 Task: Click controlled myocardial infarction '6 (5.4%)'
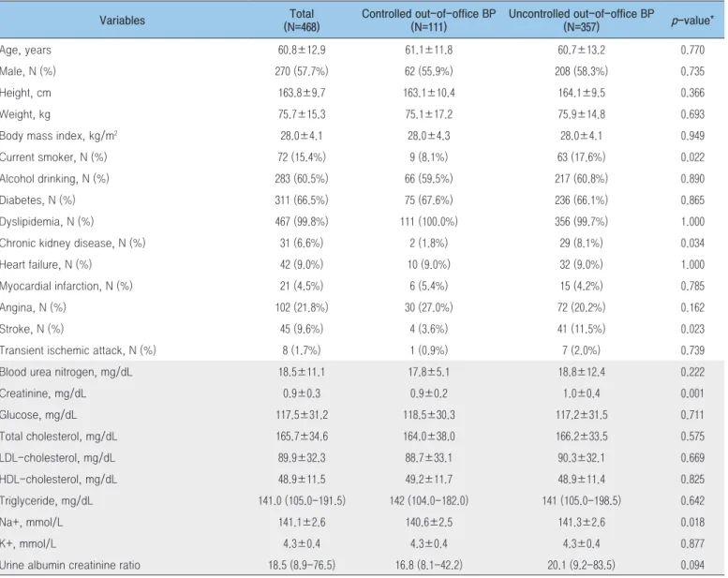(428, 286)
